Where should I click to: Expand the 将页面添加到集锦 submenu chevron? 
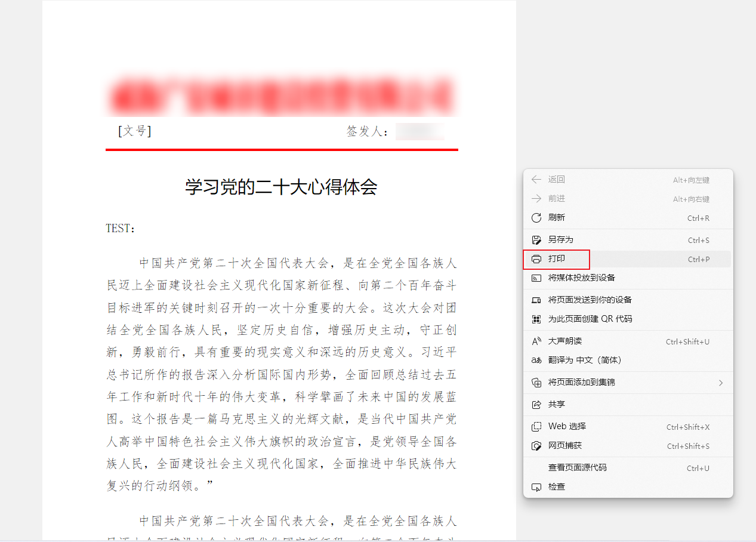coord(720,381)
